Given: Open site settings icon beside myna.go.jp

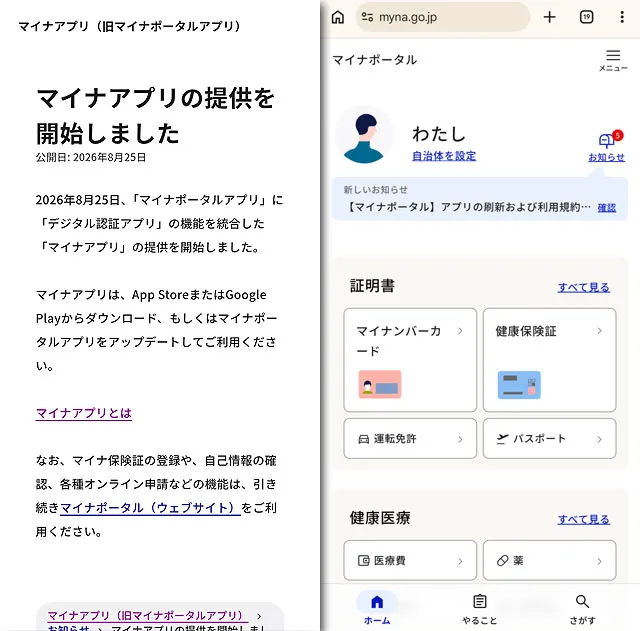Looking at the screenshot, I should 367,17.
